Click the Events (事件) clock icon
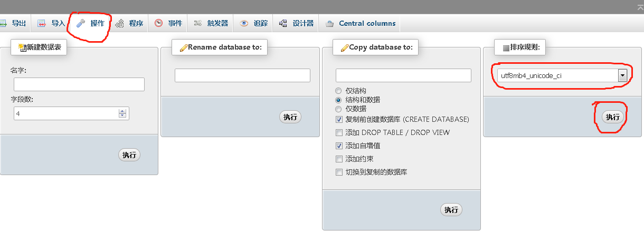The height and width of the screenshot is (231, 644). tap(158, 23)
